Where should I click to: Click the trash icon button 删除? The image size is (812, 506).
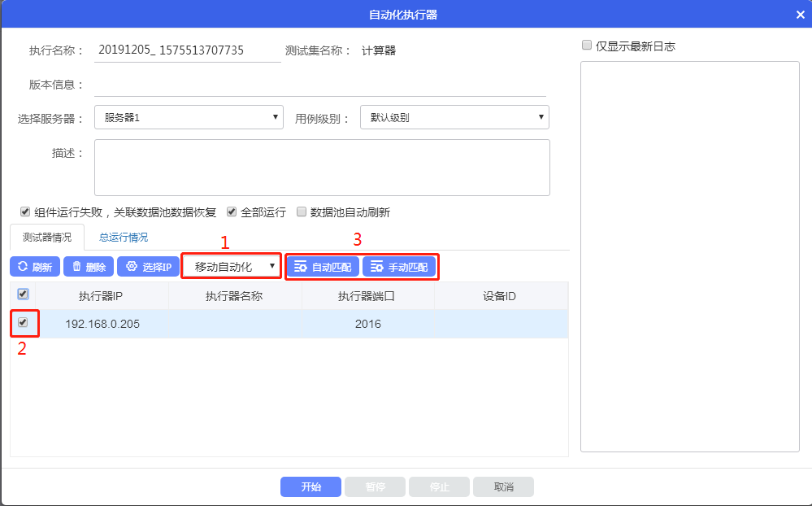[88, 267]
